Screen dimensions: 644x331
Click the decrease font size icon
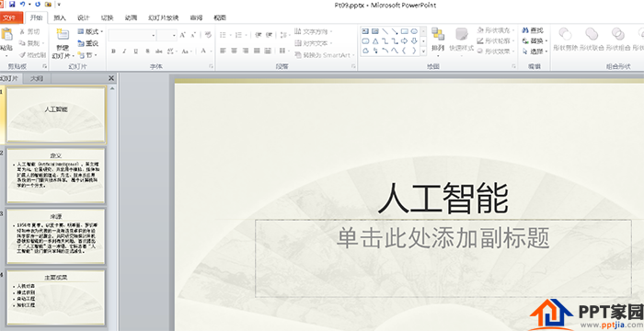click(x=193, y=35)
